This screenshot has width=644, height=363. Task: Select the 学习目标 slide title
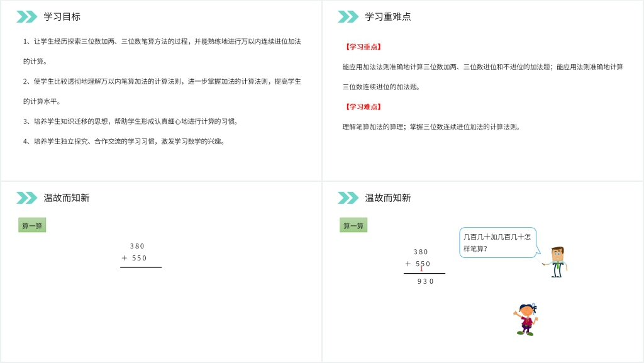[x=62, y=17]
